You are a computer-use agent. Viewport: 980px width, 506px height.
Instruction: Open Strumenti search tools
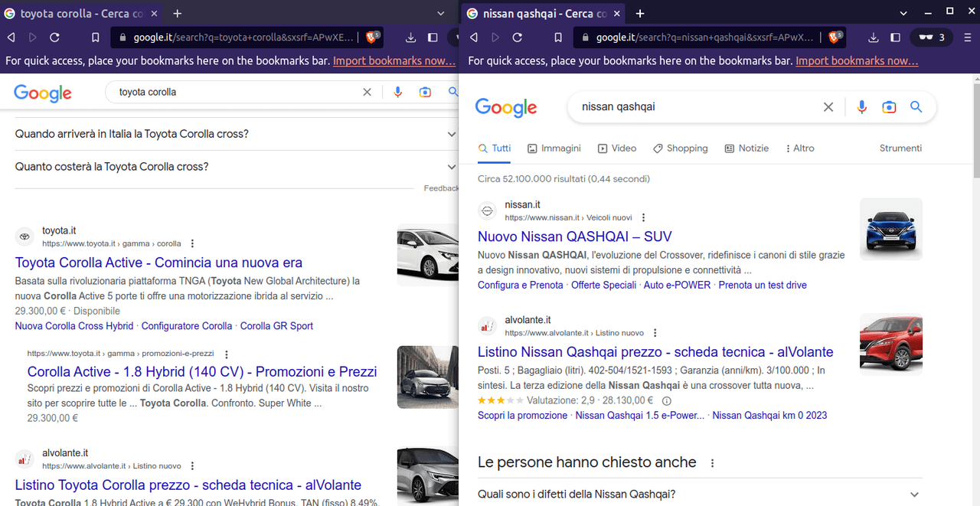coord(900,149)
